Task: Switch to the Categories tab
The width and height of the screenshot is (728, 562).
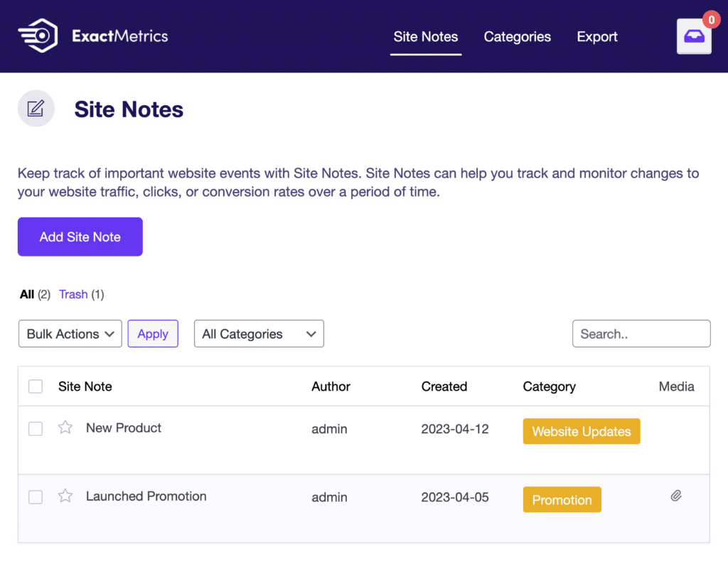Action: point(517,36)
